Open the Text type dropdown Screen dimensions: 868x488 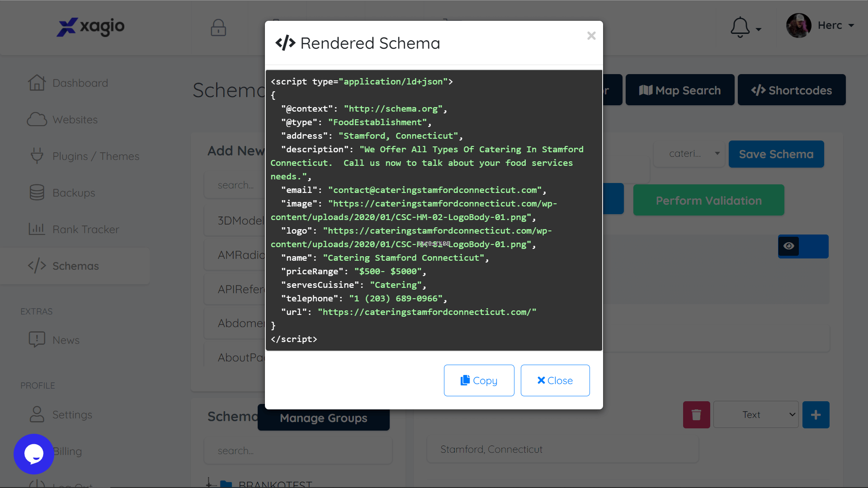[x=755, y=414]
